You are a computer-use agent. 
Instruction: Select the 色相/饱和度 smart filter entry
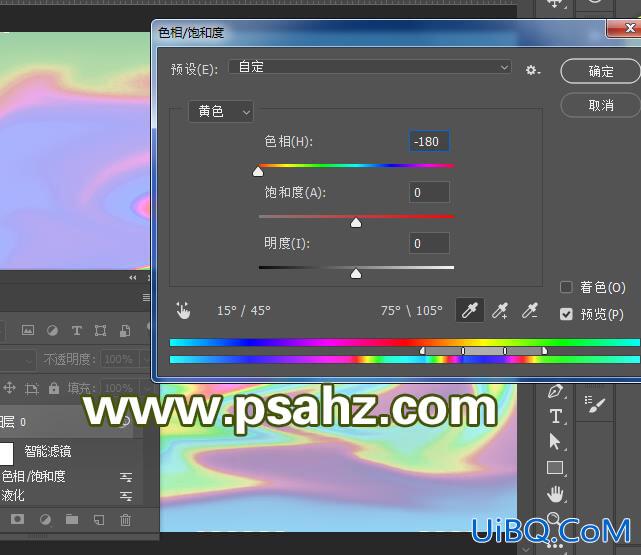[x=34, y=476]
